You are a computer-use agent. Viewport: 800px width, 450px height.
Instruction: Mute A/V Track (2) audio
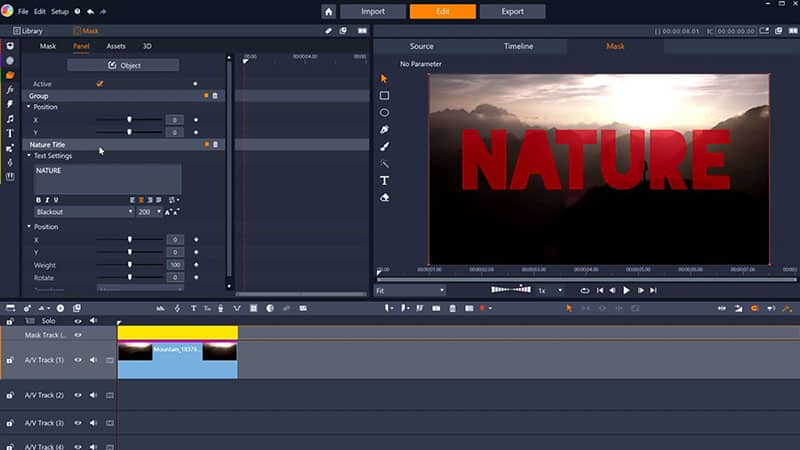coord(93,395)
